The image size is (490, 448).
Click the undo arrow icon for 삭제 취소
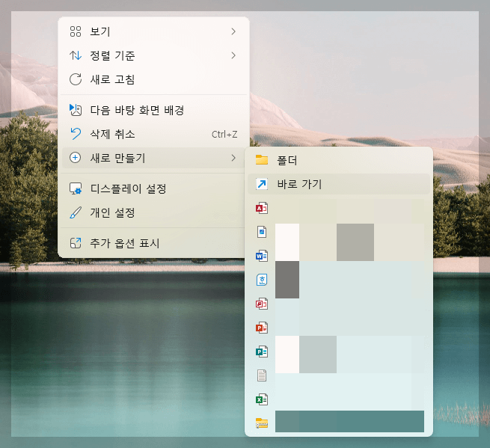(76, 134)
